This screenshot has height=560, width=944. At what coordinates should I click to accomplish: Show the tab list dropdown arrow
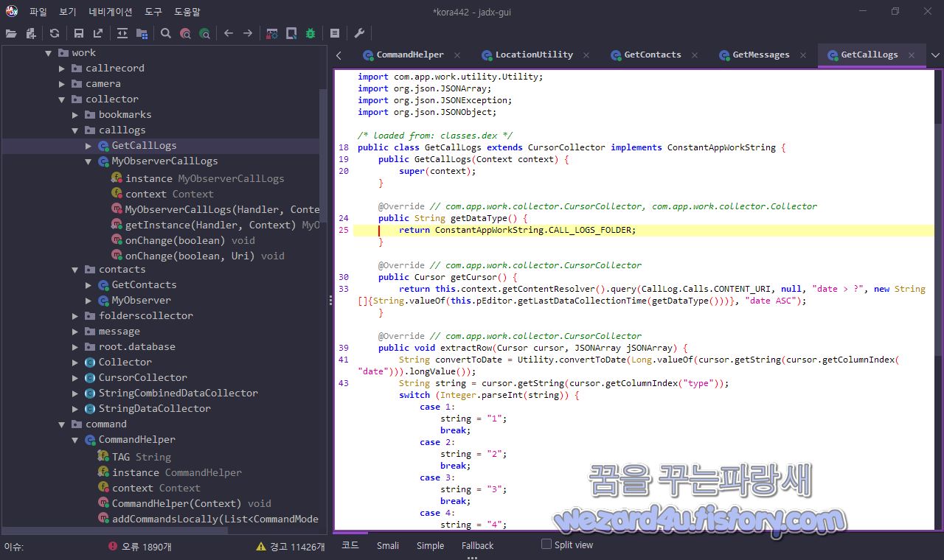pyautogui.click(x=935, y=55)
